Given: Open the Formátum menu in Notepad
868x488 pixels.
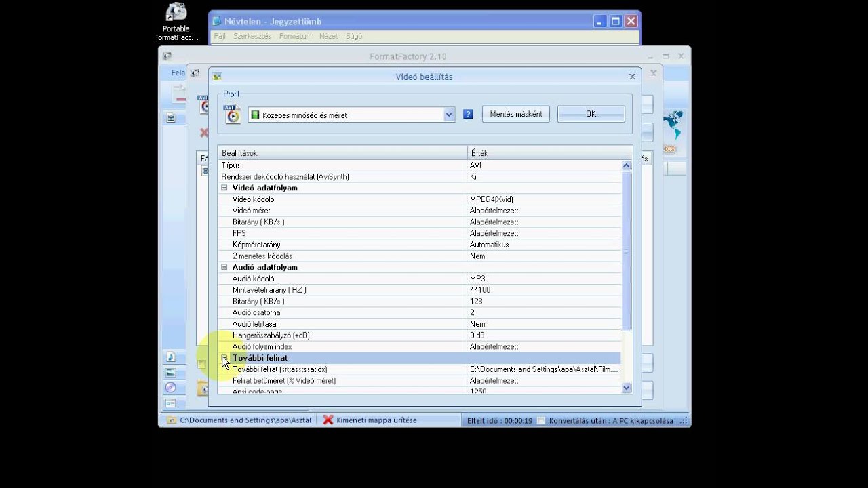Looking at the screenshot, I should tap(295, 36).
